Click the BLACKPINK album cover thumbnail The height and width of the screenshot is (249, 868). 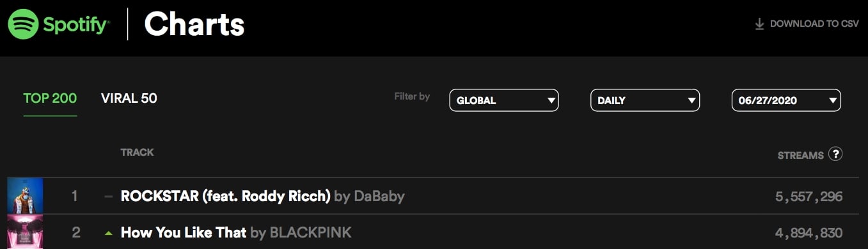(25, 232)
